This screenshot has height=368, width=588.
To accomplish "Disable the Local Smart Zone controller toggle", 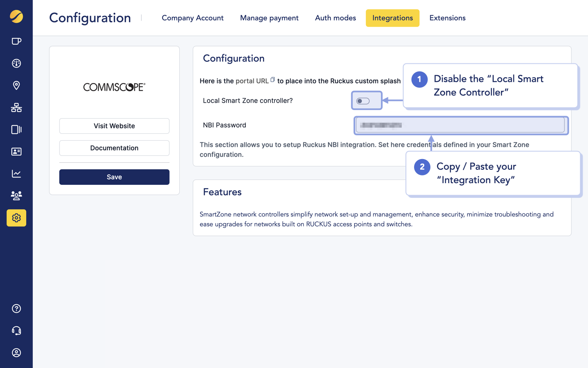I will click(x=366, y=100).
